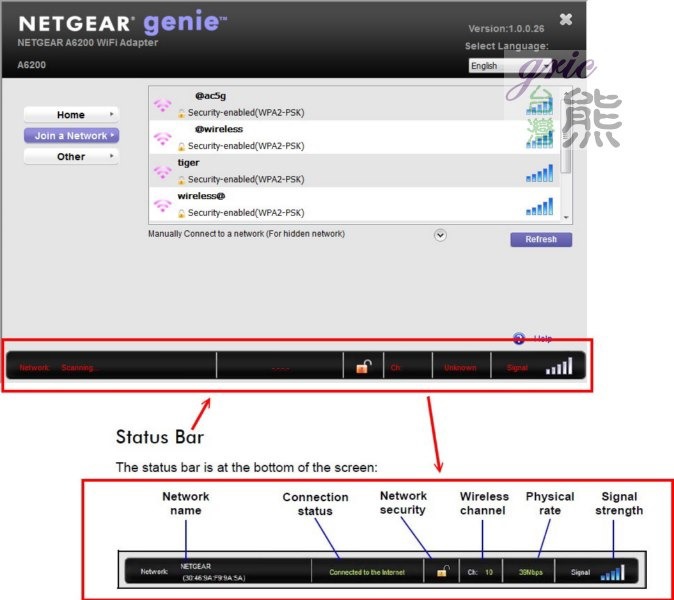The image size is (674, 600).
Task: Select Join a Network menu button
Action: coord(71,136)
